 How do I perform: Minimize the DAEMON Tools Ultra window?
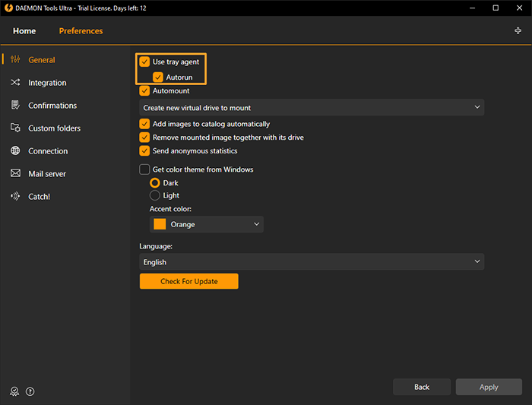(472, 8)
